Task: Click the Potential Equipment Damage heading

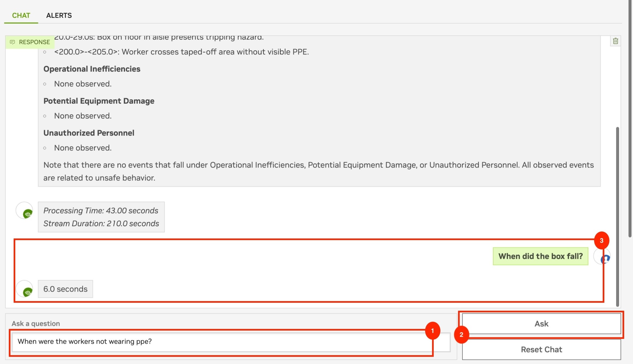Action: pyautogui.click(x=99, y=101)
